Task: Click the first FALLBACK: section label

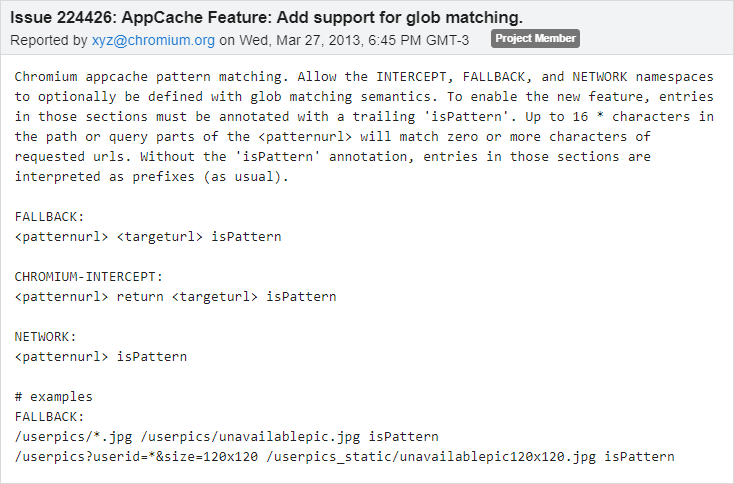Action: (x=50, y=217)
